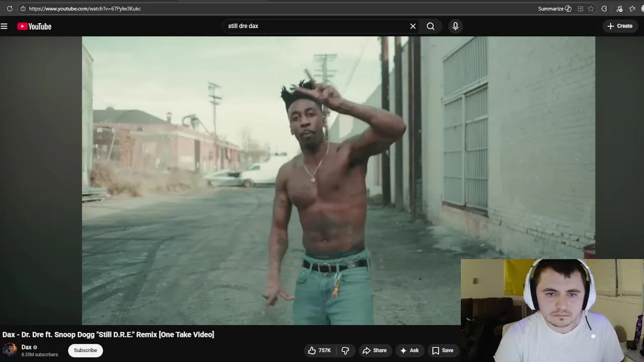Open the favorites list icon in toolbar
This screenshot has height=362, width=644.
632,9
